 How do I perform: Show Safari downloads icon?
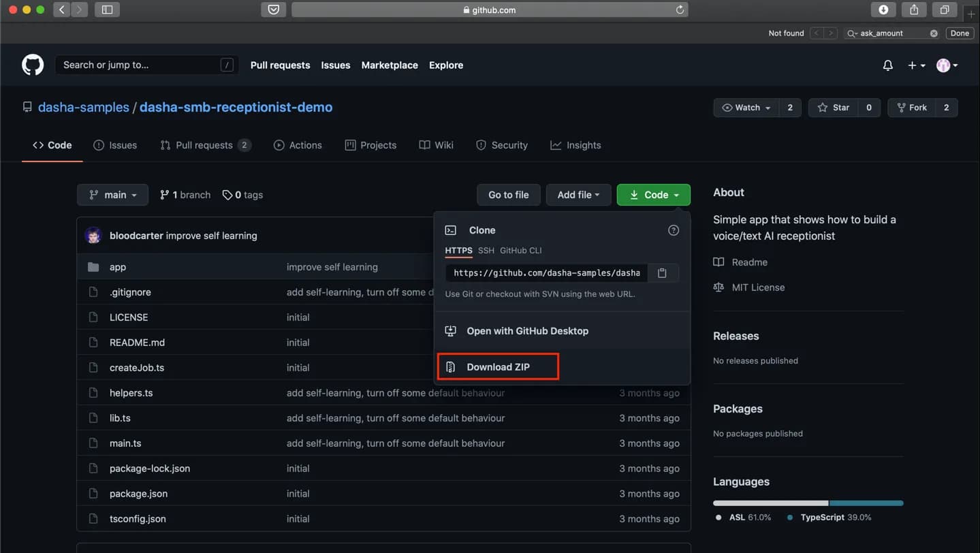[883, 10]
